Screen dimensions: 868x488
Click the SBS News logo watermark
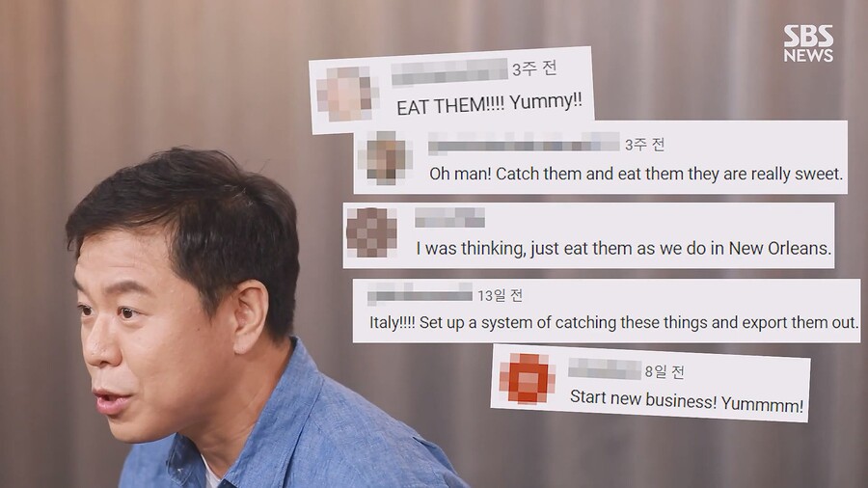point(808,43)
